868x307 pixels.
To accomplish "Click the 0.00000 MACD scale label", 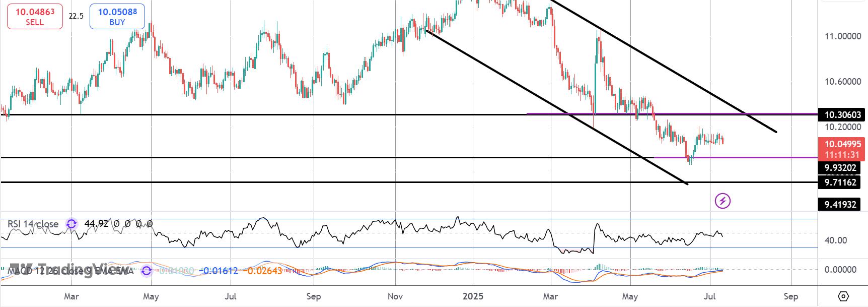I will pyautogui.click(x=840, y=270).
